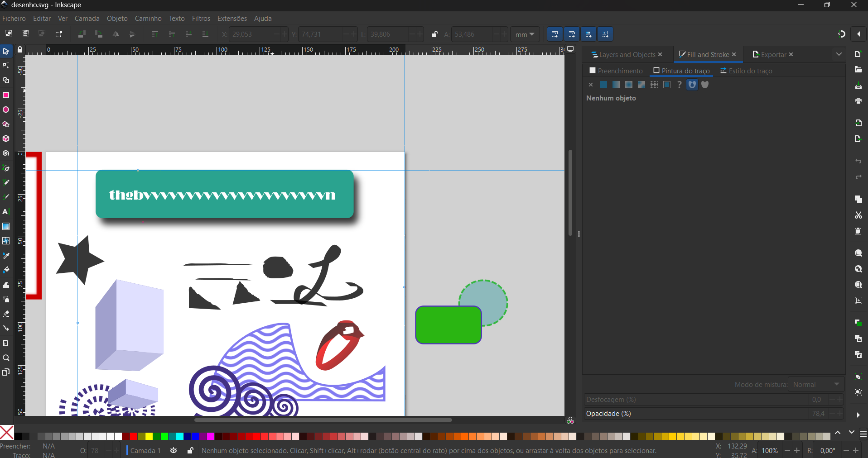The width and height of the screenshot is (868, 458).
Task: Select the Star and polygon tool
Action: click(6, 124)
